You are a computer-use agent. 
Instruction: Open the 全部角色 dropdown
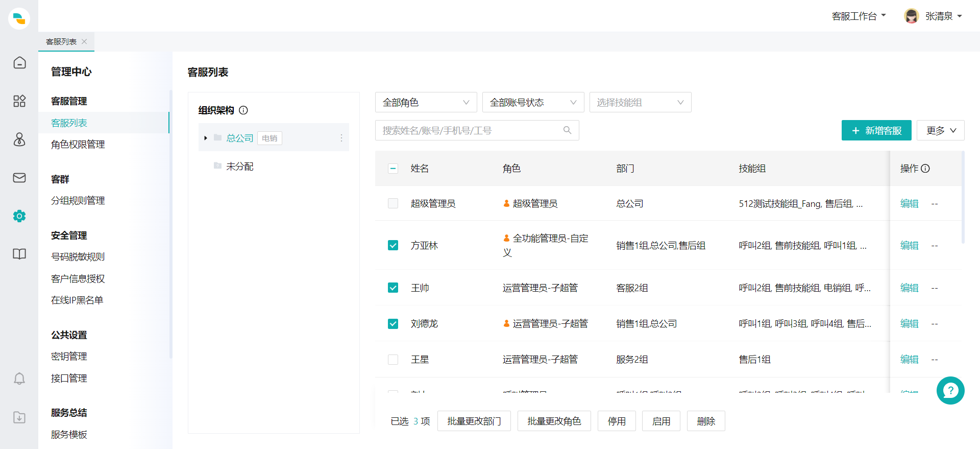click(x=426, y=102)
